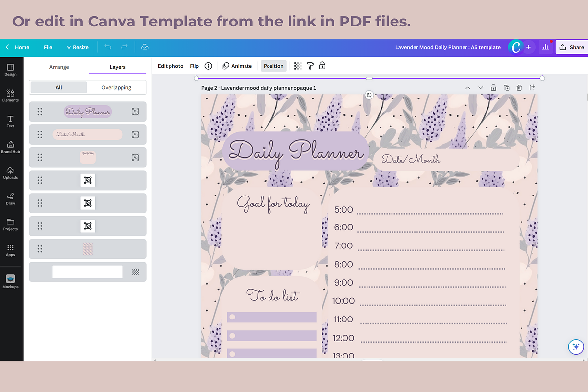
Task: Click the 10:00 time entry
Action: coord(343,301)
